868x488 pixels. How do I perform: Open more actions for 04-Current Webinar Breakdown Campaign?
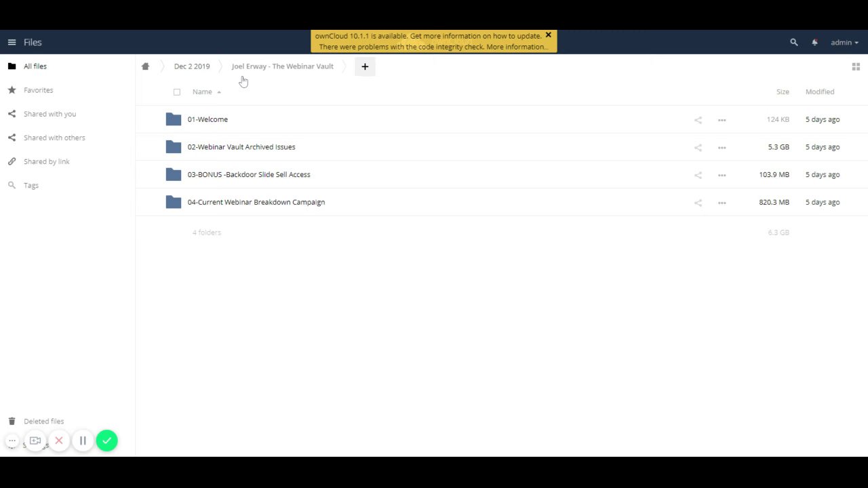722,203
